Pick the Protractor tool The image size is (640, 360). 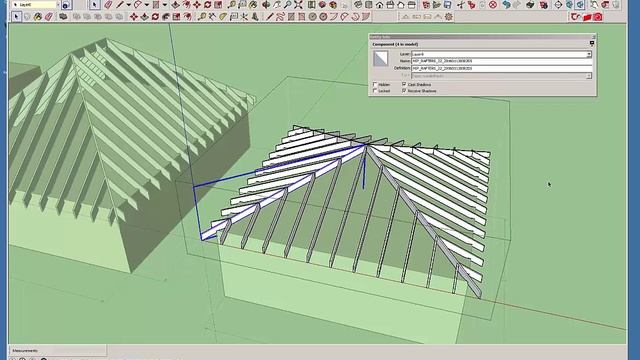tap(223, 17)
